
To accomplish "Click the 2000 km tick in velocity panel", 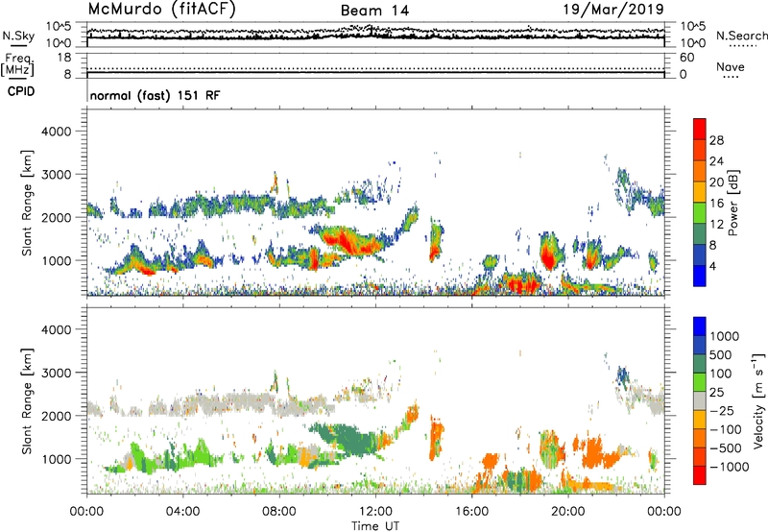I will click(57, 416).
